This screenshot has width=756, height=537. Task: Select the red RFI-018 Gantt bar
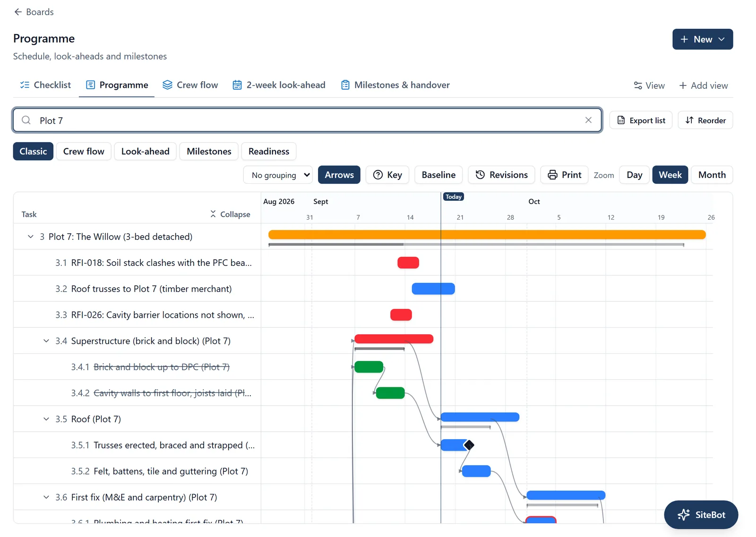click(408, 263)
